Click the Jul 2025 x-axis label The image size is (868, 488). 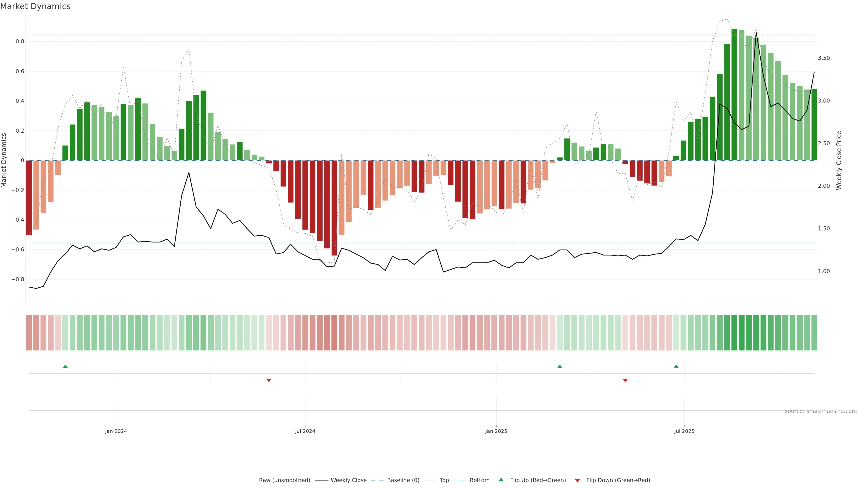684,431
